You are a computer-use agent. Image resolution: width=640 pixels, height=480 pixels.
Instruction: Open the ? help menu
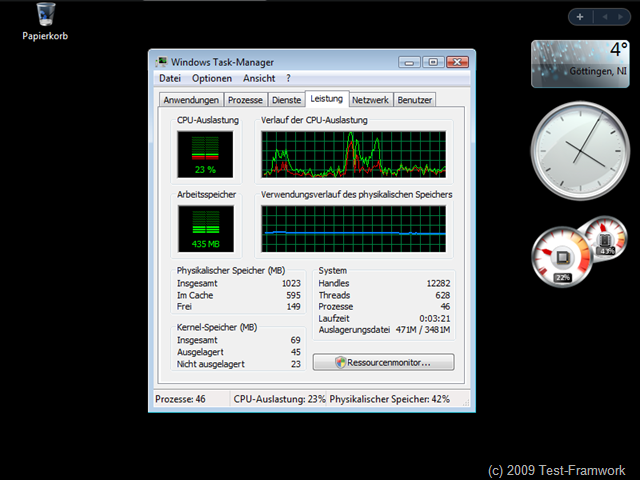(x=289, y=78)
